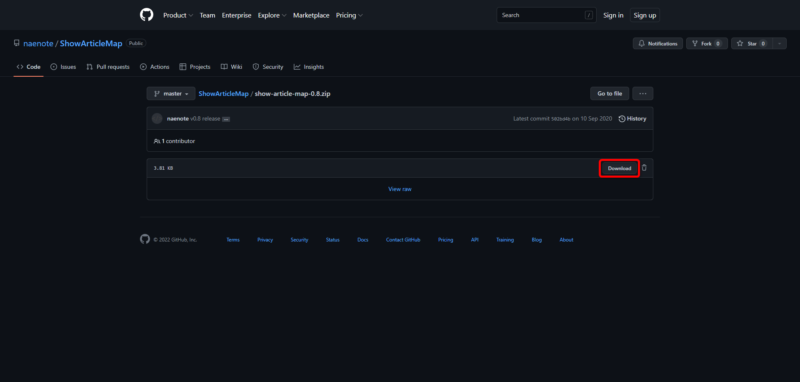Open the Pull requests tab
Image resolution: width=800 pixels, height=382 pixels.
(x=108, y=67)
